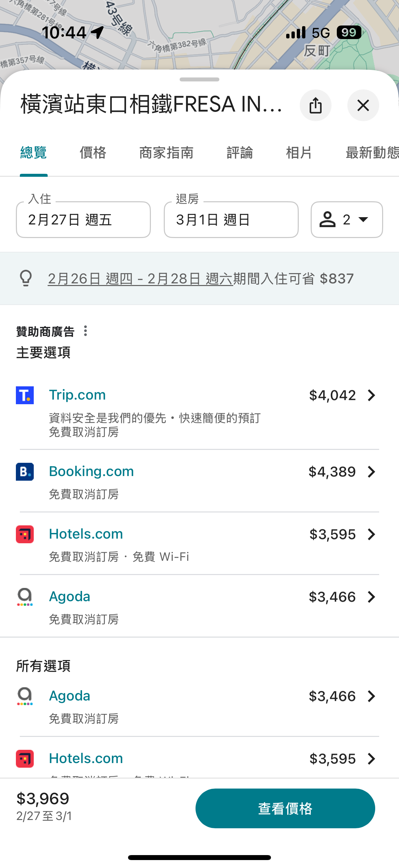Tap the lightbulb savings tip icon

pyautogui.click(x=26, y=278)
